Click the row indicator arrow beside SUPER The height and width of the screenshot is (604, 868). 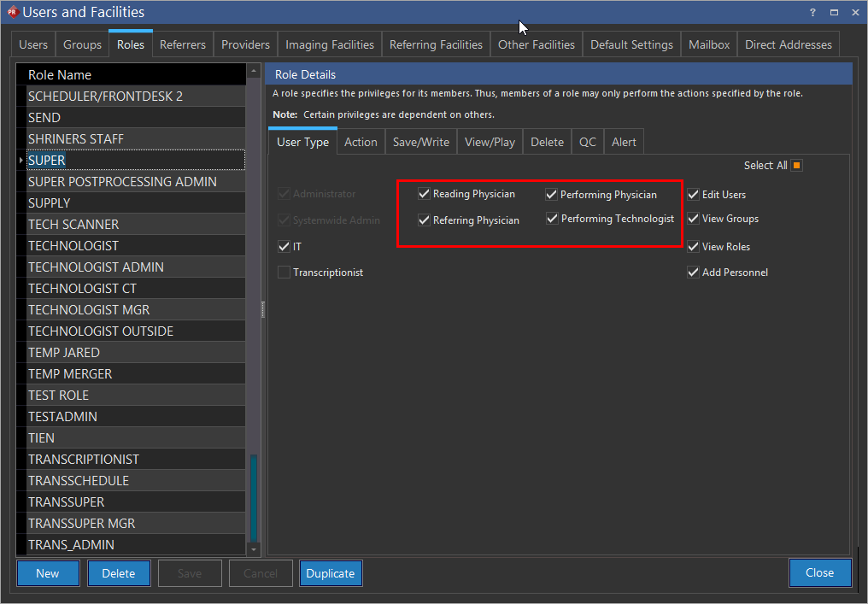pyautogui.click(x=21, y=161)
